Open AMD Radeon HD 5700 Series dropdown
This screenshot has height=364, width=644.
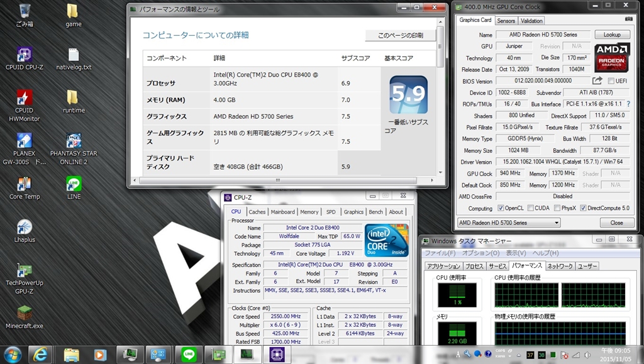tap(509, 223)
